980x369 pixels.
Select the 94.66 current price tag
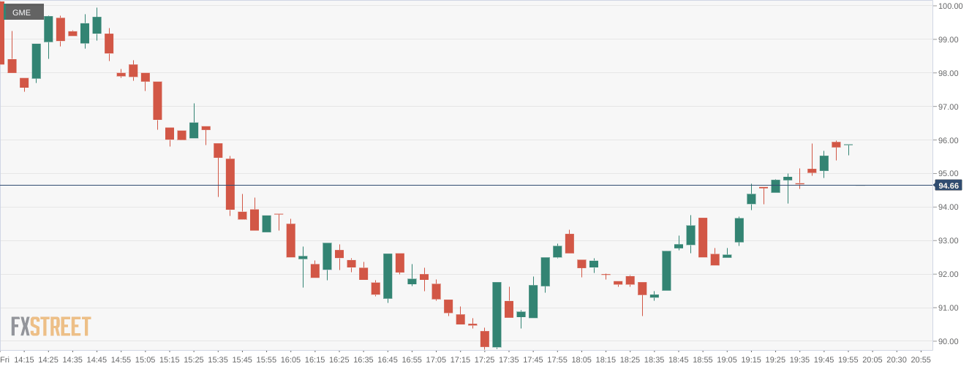(949, 186)
